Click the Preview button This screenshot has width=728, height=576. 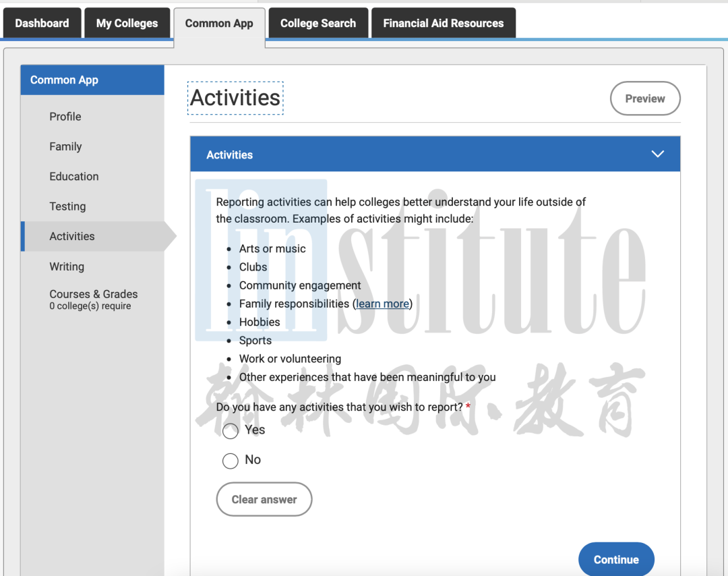pyautogui.click(x=645, y=98)
